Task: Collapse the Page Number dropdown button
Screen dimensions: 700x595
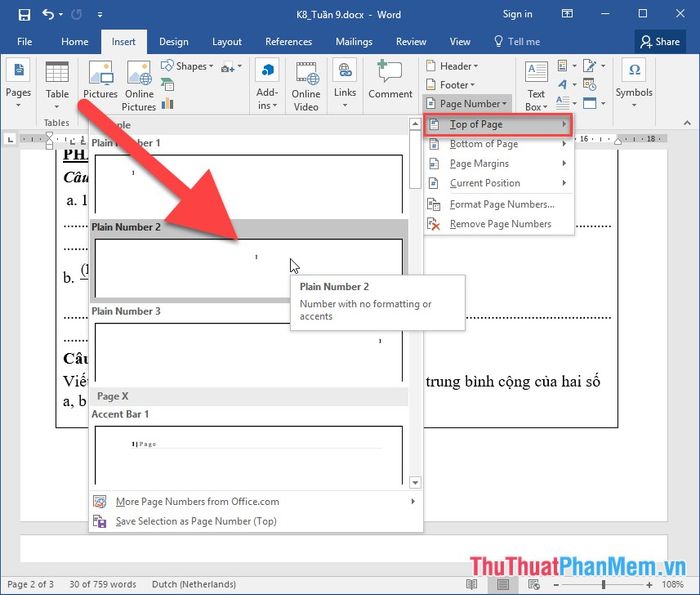Action: click(467, 104)
